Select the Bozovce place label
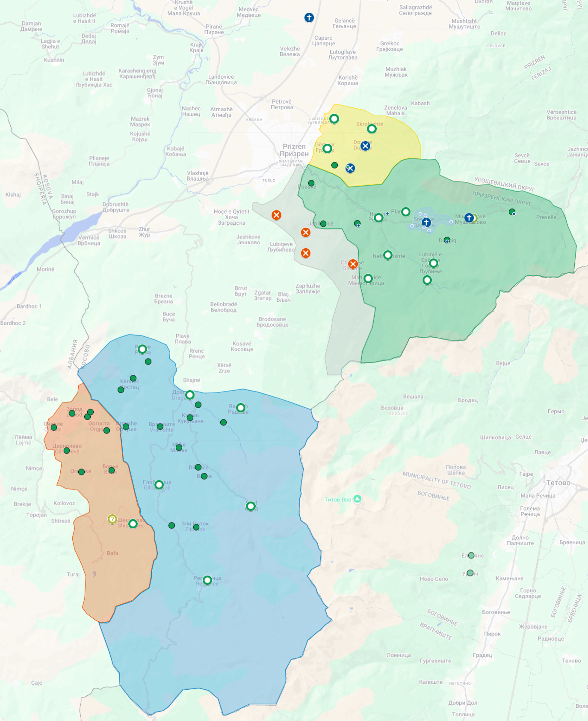This screenshot has width=588, height=721. coord(392,408)
